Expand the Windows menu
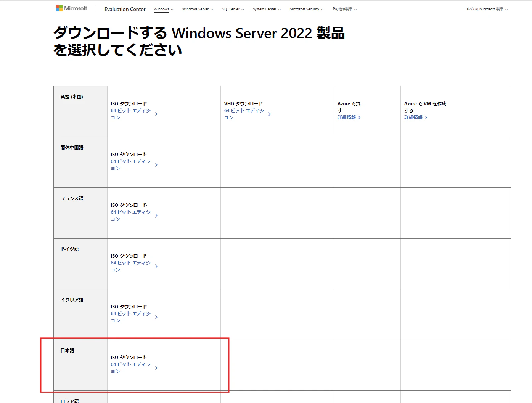 click(x=164, y=9)
